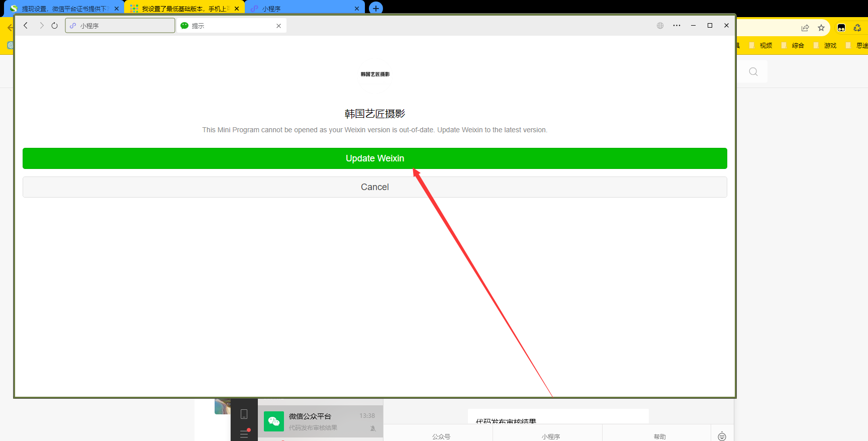
Task: Go forward in the mini program window
Action: [x=41, y=26]
